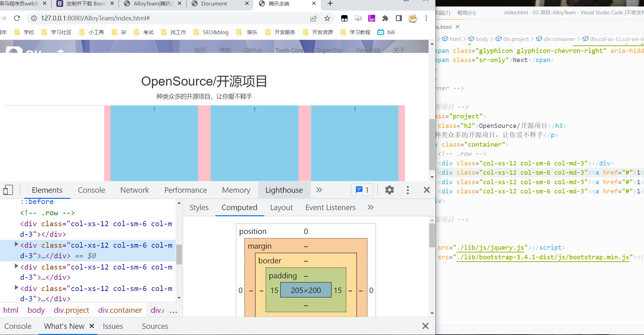Switch to the Styles pane

(199, 207)
